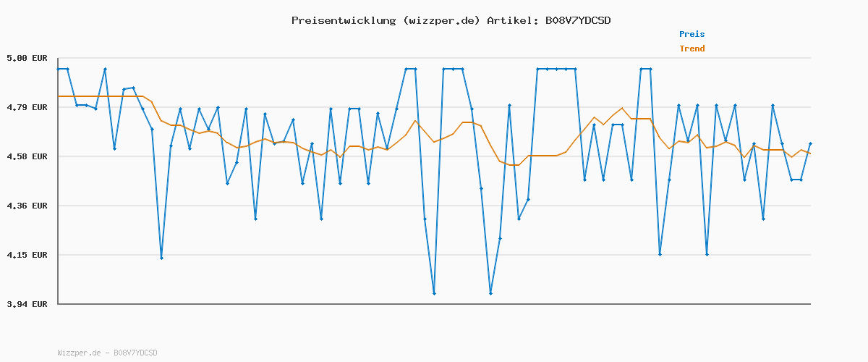The width and height of the screenshot is (868, 362).
Task: Click the left start of the orange trend line
Action: 59,96
